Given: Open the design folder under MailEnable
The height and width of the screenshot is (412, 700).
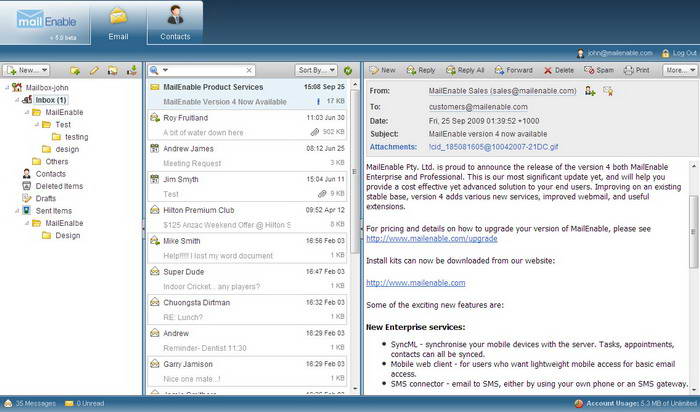Looking at the screenshot, I should point(67,149).
